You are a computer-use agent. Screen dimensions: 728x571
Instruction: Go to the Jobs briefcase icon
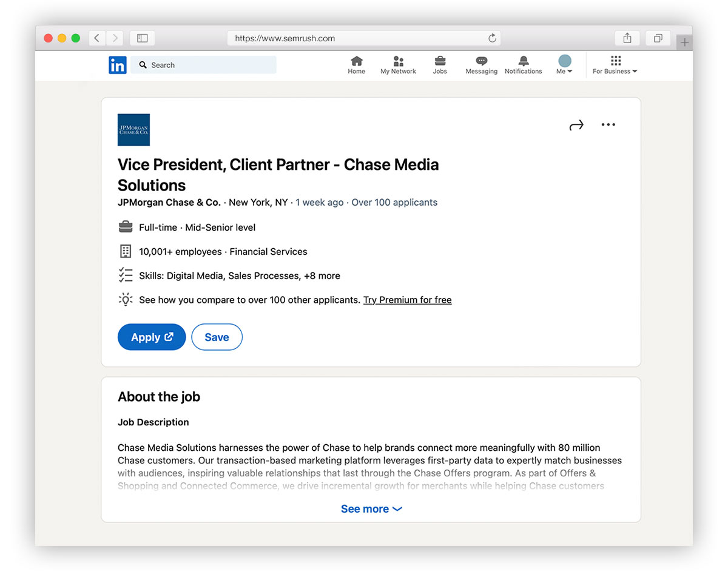point(440,61)
